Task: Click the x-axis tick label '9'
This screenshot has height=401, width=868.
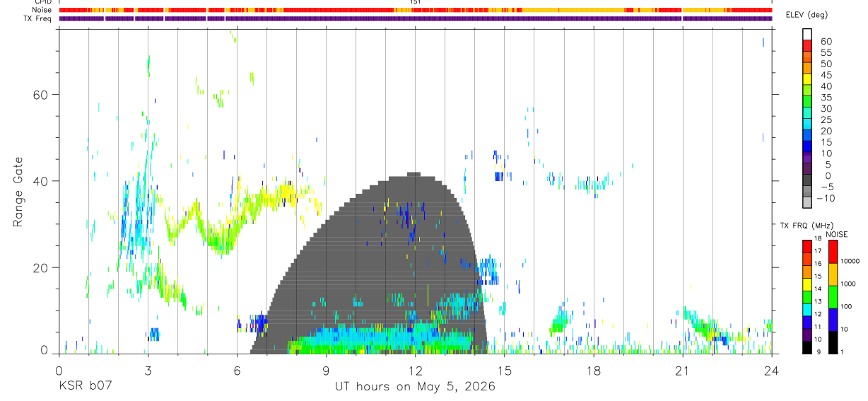Action: [326, 371]
